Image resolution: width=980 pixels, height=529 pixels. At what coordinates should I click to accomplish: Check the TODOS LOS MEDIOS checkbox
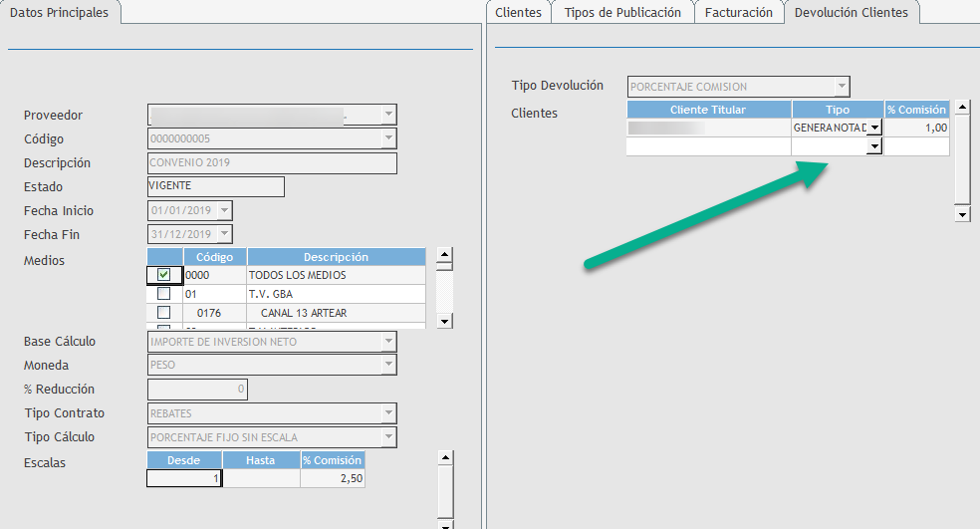(164, 275)
